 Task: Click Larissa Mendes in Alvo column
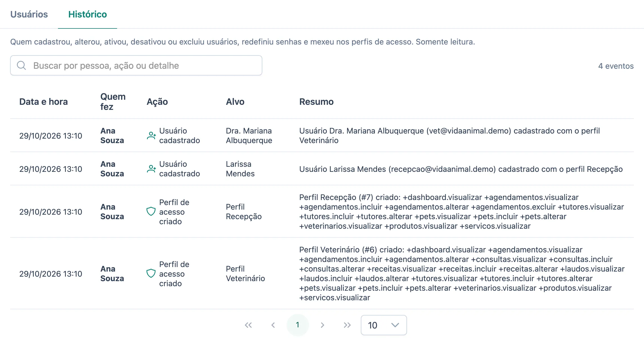click(x=240, y=169)
